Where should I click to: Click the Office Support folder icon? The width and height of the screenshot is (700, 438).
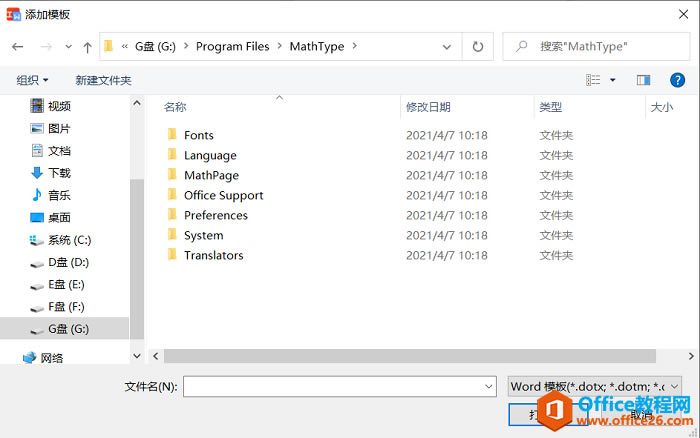pyautogui.click(x=172, y=194)
